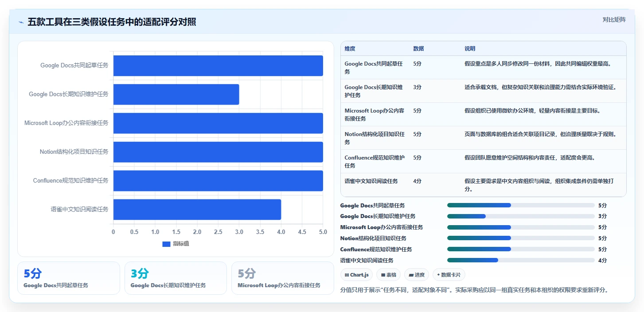
Task: Click description starting 假设主要需求是中文内容
Action: [539, 185]
